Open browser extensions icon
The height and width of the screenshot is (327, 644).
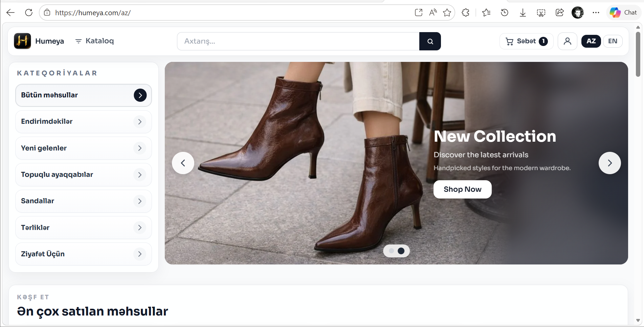pyautogui.click(x=466, y=13)
